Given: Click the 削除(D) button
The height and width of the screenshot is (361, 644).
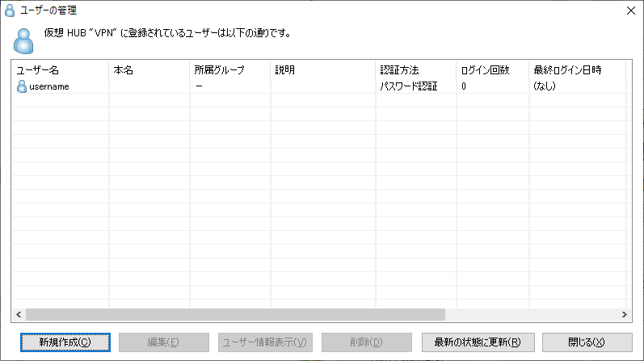Looking at the screenshot, I should pos(367,342).
